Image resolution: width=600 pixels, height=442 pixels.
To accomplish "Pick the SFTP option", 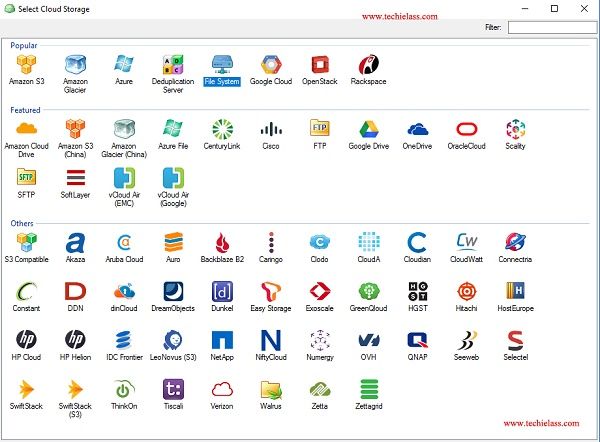I will coord(26,177).
